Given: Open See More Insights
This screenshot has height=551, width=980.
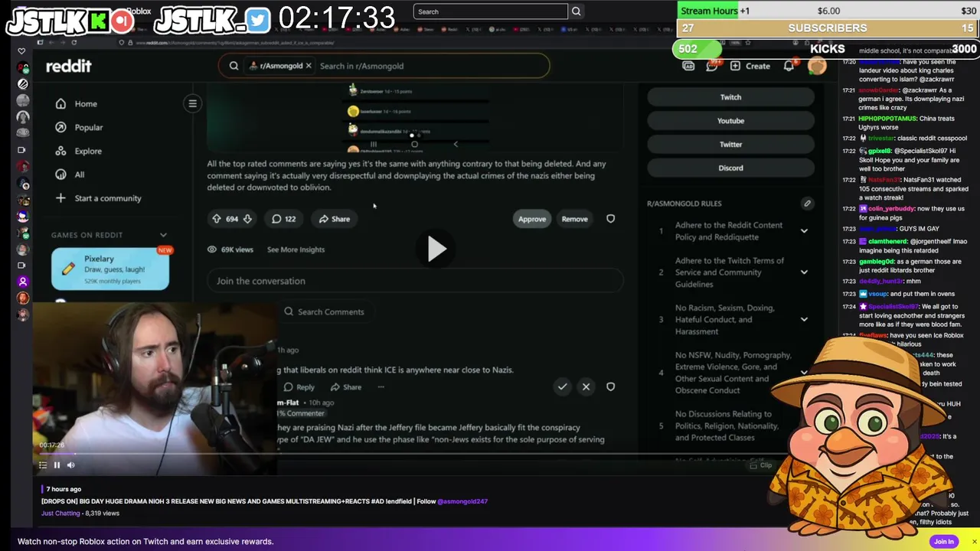Looking at the screenshot, I should (x=296, y=249).
